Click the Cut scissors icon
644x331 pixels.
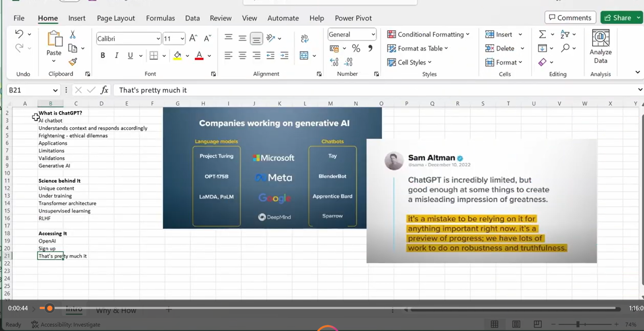tap(72, 34)
